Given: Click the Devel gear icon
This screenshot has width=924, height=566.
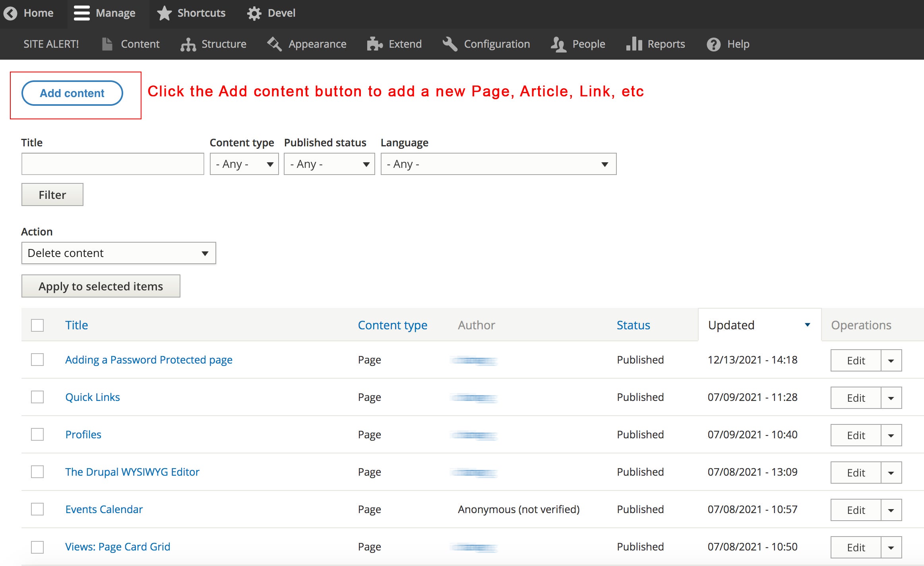Looking at the screenshot, I should pos(254,14).
